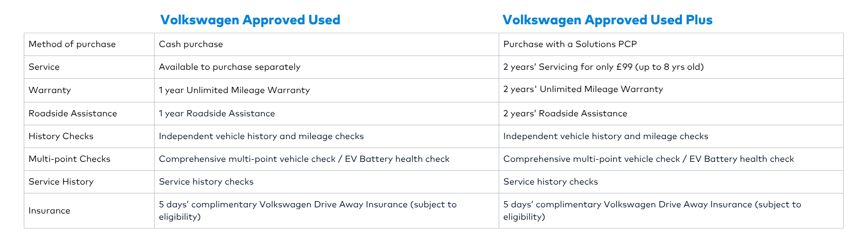Click the 2 years' Servicing for £99 cell
Image resolution: width=868 pixels, height=243 pixels.
click(x=603, y=67)
